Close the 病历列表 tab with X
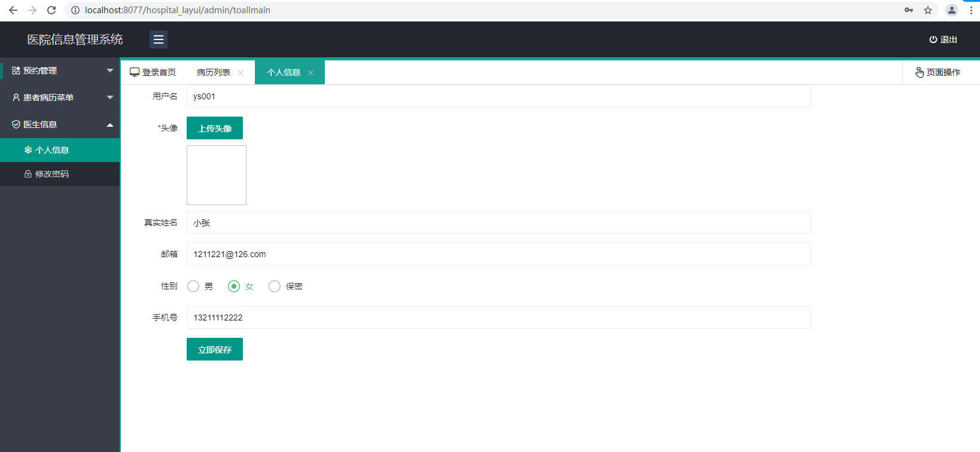 coord(241,73)
